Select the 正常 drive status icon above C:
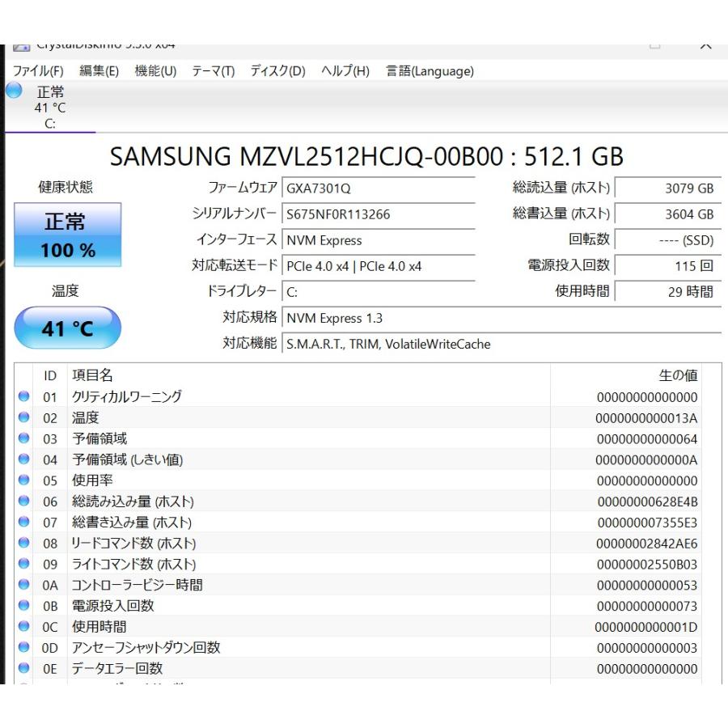Viewport: 728px width, 728px height. [14, 91]
